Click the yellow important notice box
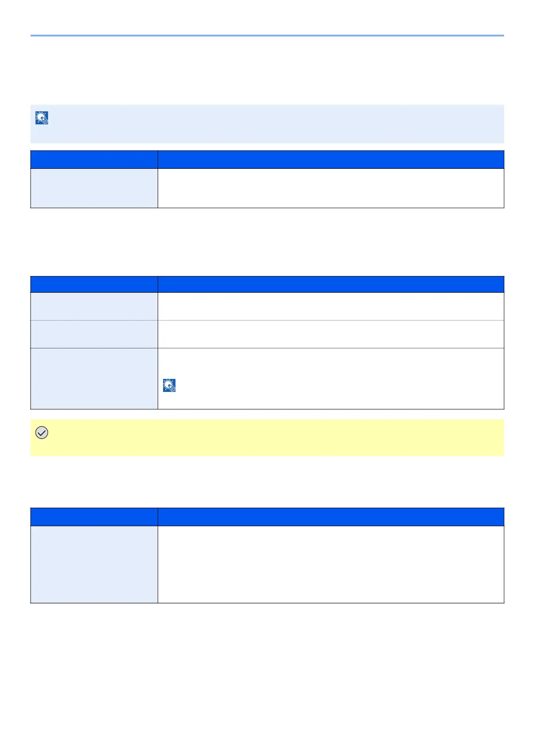This screenshot has height=756, width=535. 267,438
